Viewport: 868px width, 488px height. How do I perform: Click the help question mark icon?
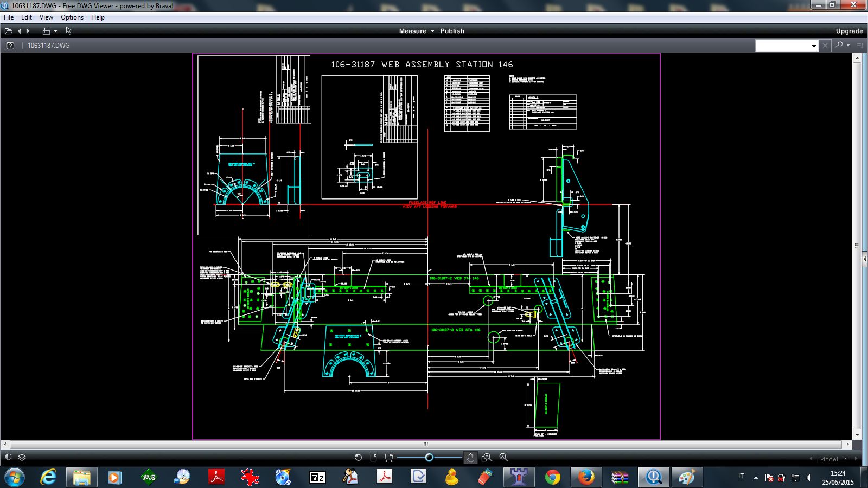point(10,46)
